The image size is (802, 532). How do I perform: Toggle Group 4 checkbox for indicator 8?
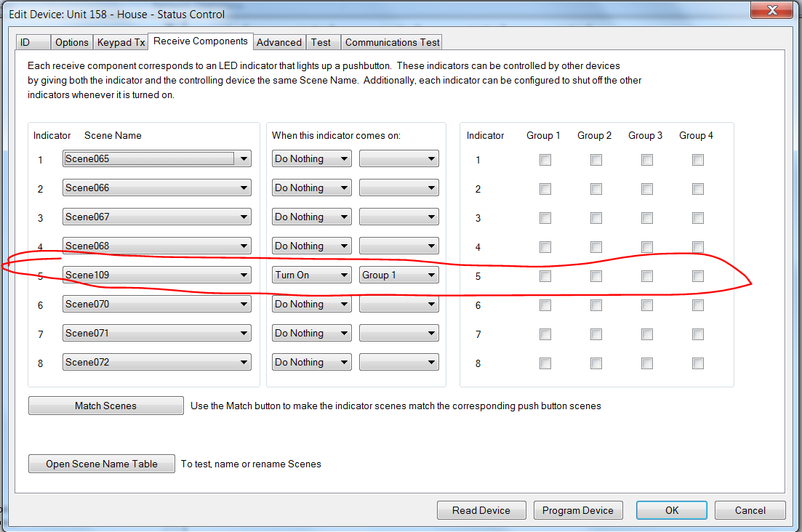click(x=698, y=363)
